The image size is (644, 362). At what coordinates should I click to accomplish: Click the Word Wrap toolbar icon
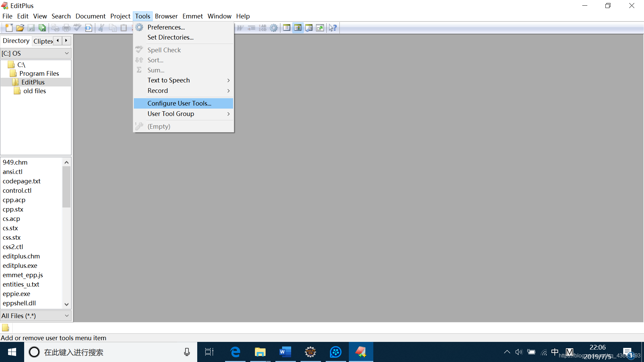coord(240,28)
